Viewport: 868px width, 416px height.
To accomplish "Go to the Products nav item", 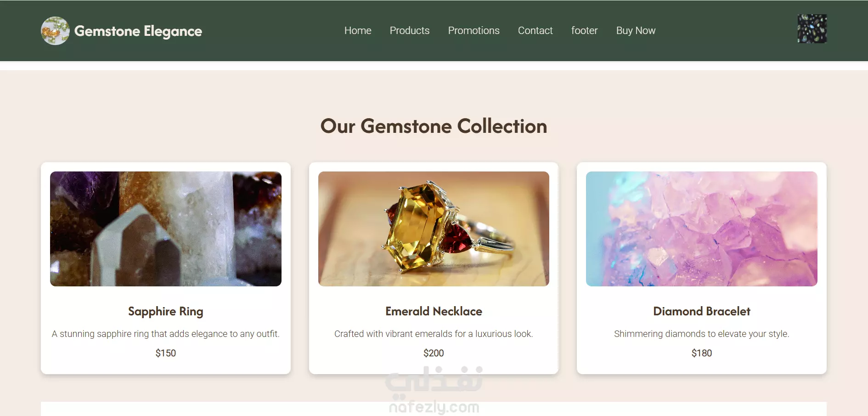I will 410,30.
